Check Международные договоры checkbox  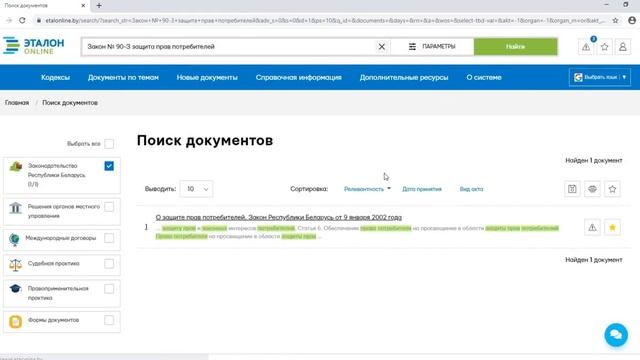[109, 238]
